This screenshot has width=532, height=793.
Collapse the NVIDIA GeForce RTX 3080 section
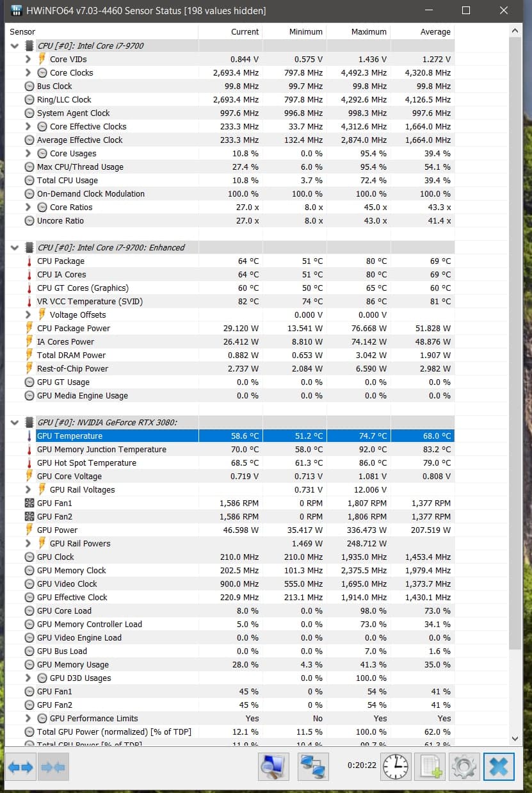click(15, 422)
